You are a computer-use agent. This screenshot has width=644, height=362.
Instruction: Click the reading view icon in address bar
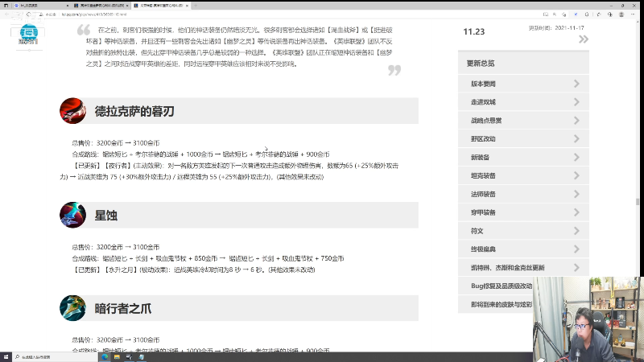[546, 14]
